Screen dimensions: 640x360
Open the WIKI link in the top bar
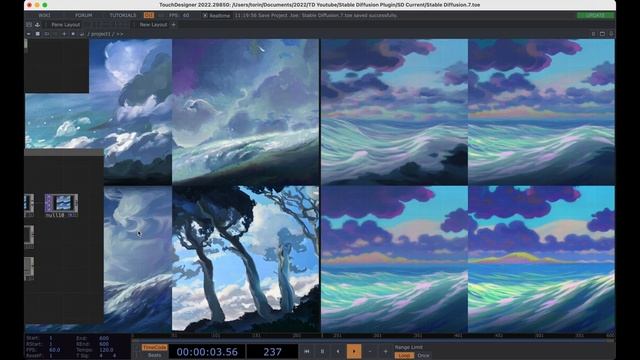[x=44, y=16]
